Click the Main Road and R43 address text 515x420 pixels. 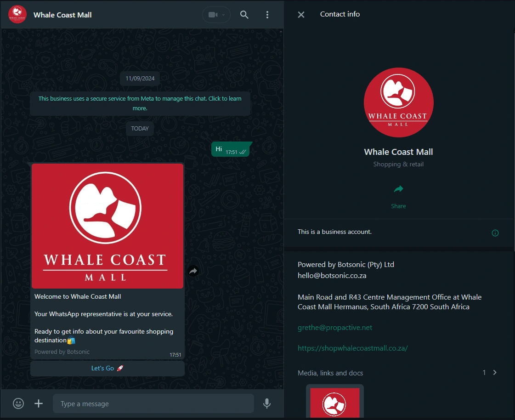click(390, 302)
